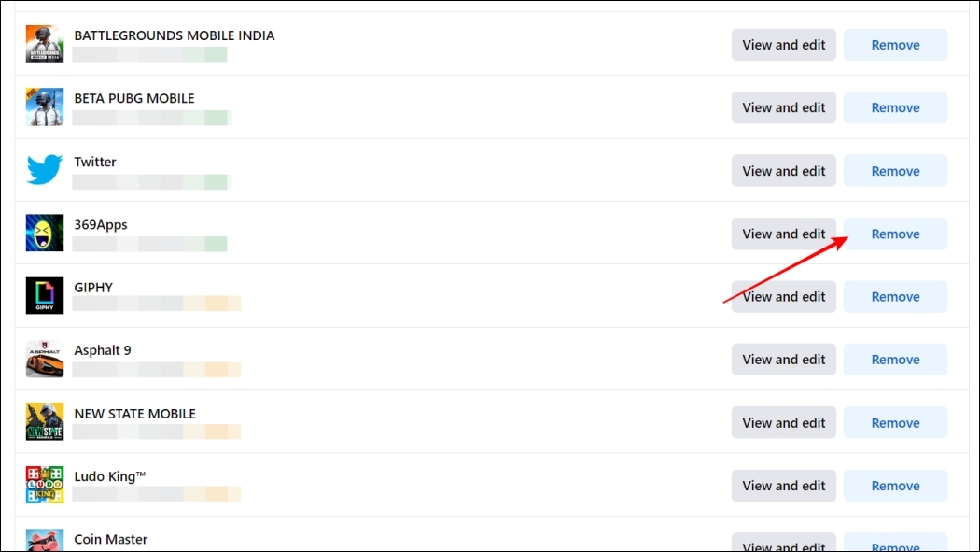The image size is (980, 552).
Task: Remove the 369Apps app
Action: coord(895,234)
